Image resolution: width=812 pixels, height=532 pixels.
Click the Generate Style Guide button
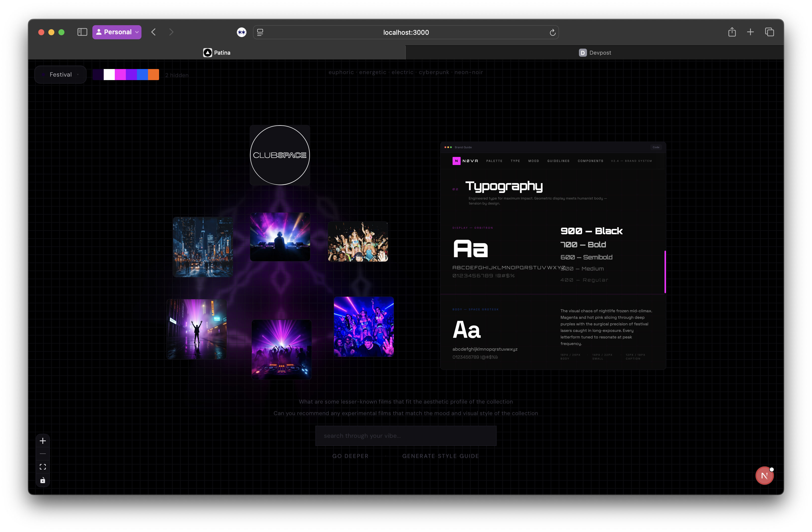pos(440,456)
